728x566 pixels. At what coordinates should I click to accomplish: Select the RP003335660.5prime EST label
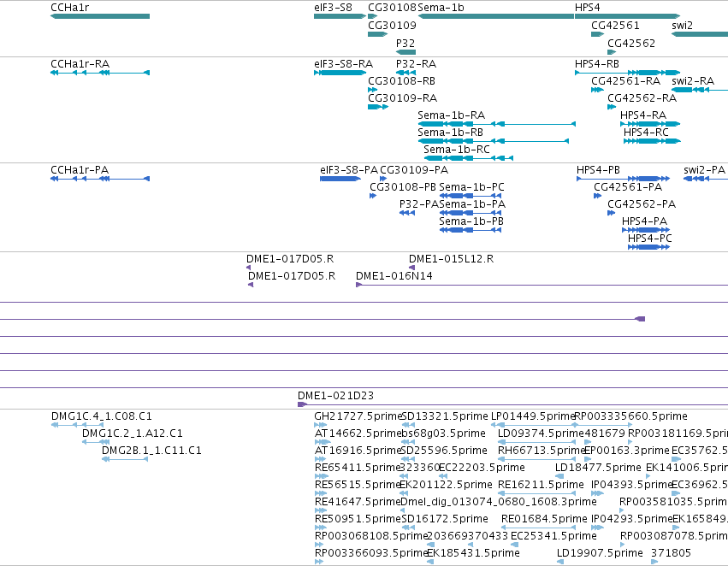[x=631, y=416]
